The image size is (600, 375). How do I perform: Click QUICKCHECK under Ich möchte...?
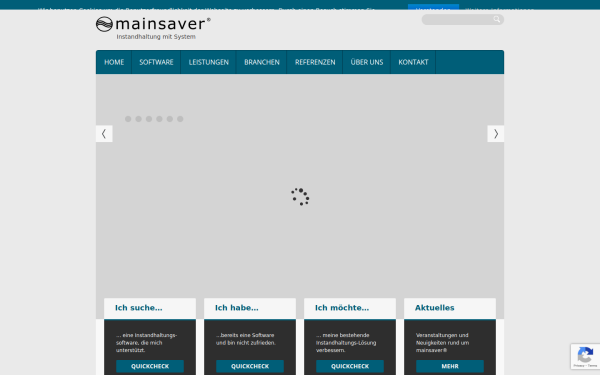click(350, 366)
